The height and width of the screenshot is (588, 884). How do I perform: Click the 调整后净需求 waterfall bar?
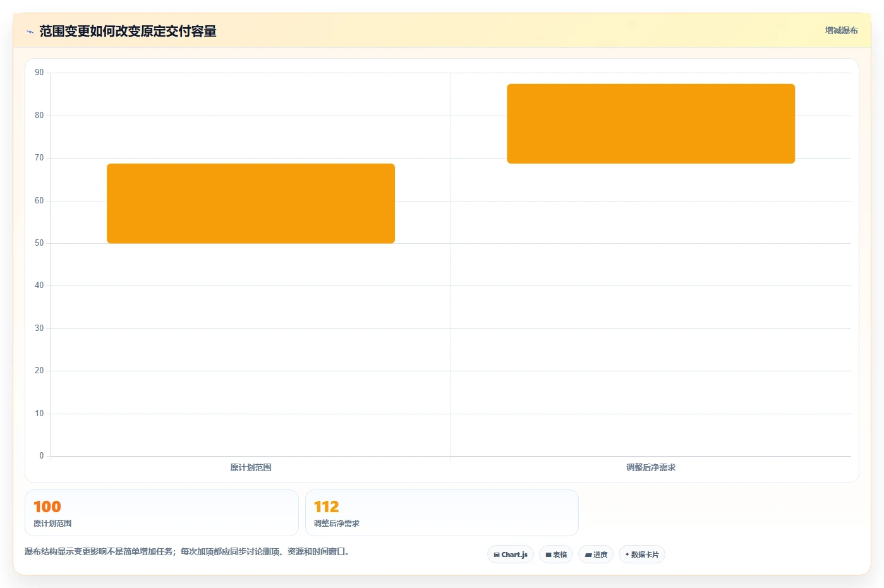(651, 124)
